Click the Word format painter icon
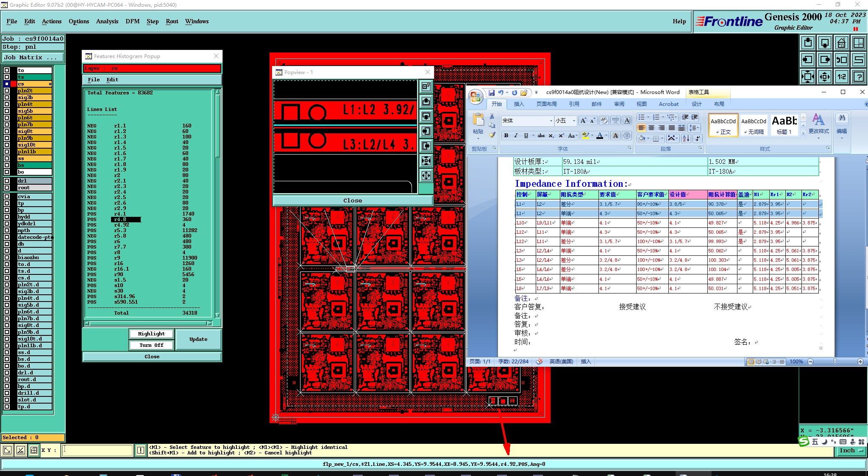 pos(492,135)
